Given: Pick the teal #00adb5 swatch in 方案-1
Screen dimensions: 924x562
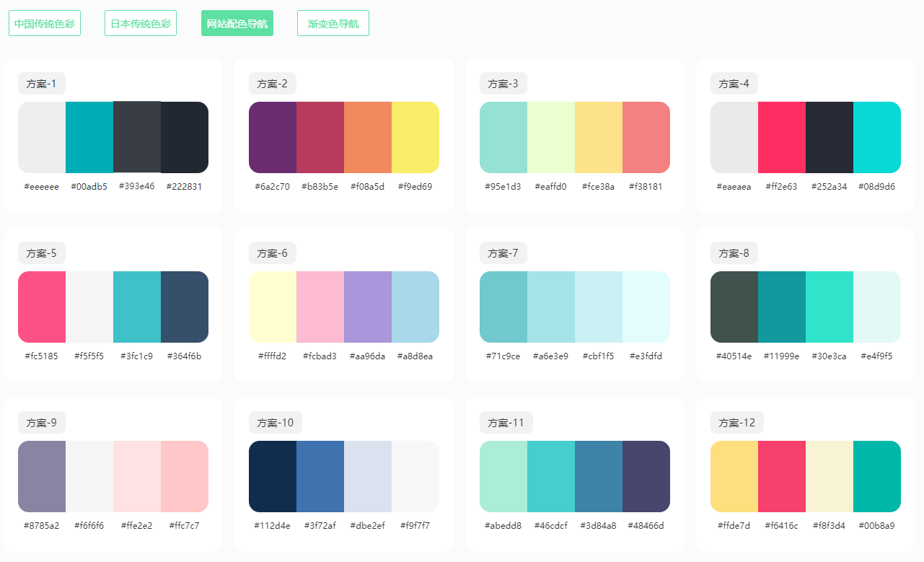Looking at the screenshot, I should pos(89,137).
